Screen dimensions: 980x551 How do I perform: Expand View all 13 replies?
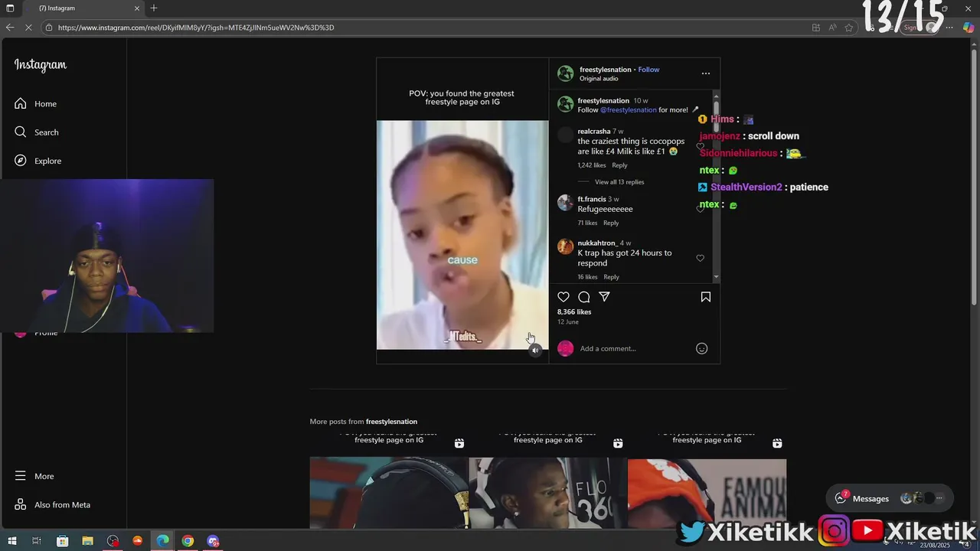pyautogui.click(x=619, y=182)
